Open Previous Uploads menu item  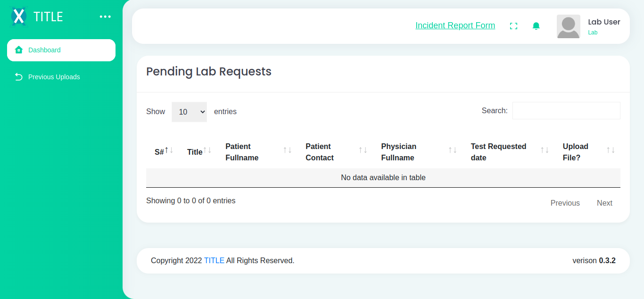[54, 77]
